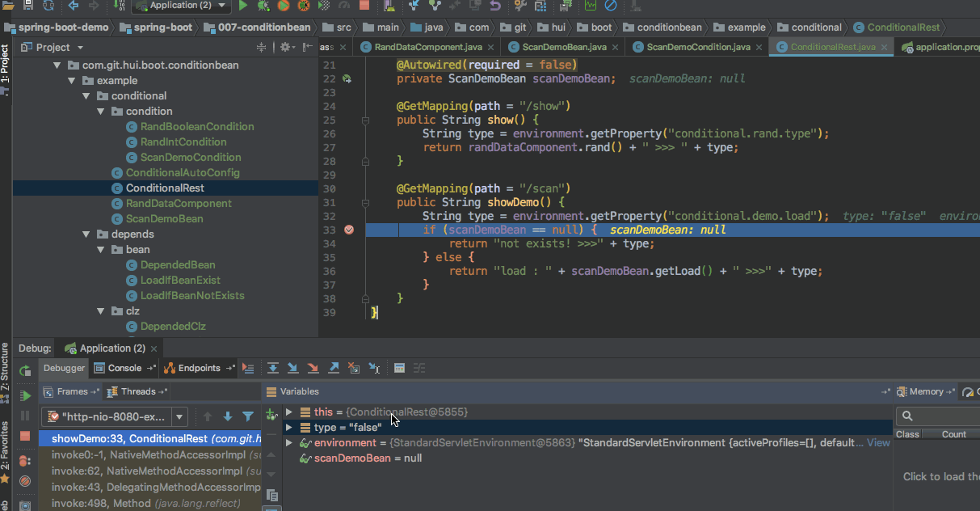Viewport: 980px width, 511px height.
Task: Open the Evaluate Expression calculator icon
Action: (399, 368)
